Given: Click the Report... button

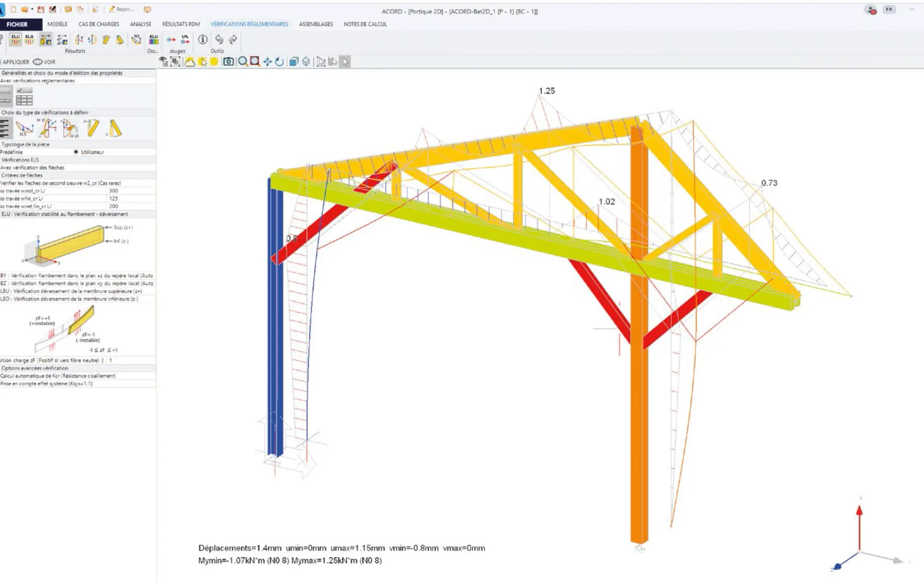Looking at the screenshot, I should pyautogui.click(x=121, y=9).
